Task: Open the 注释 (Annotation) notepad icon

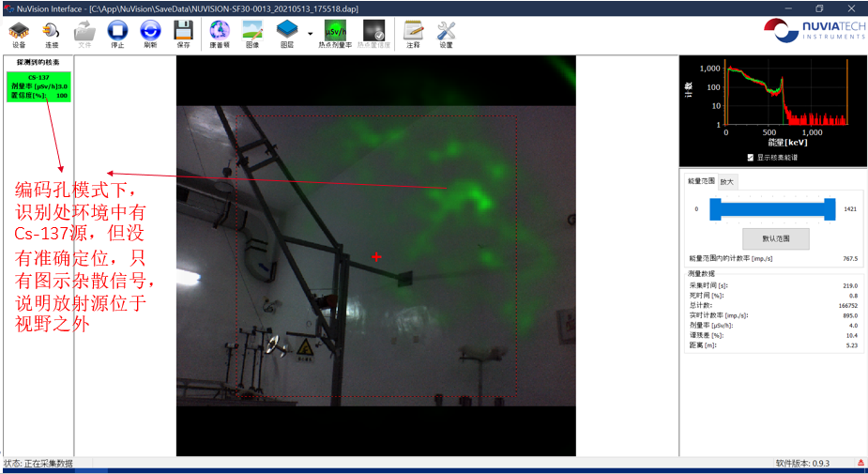Action: click(x=413, y=32)
